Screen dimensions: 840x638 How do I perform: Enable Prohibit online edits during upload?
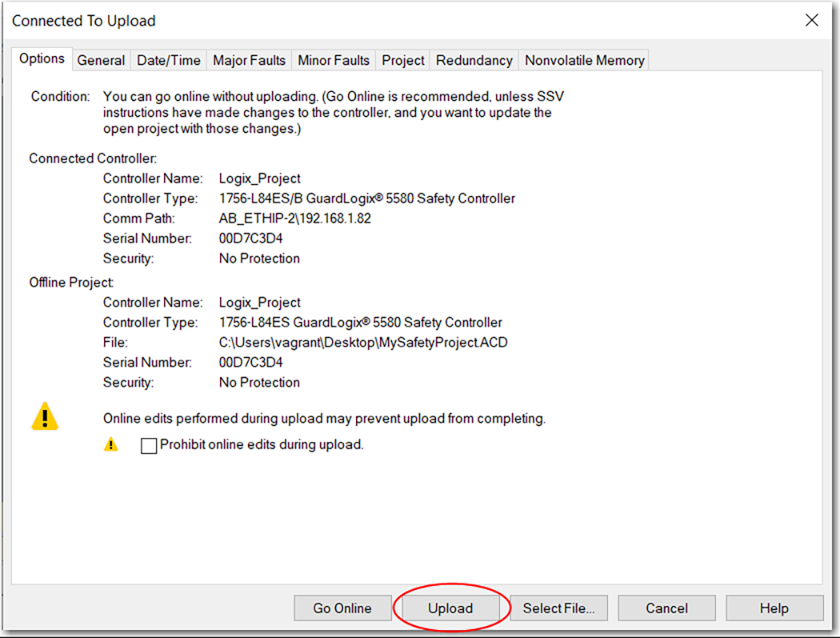(x=149, y=446)
